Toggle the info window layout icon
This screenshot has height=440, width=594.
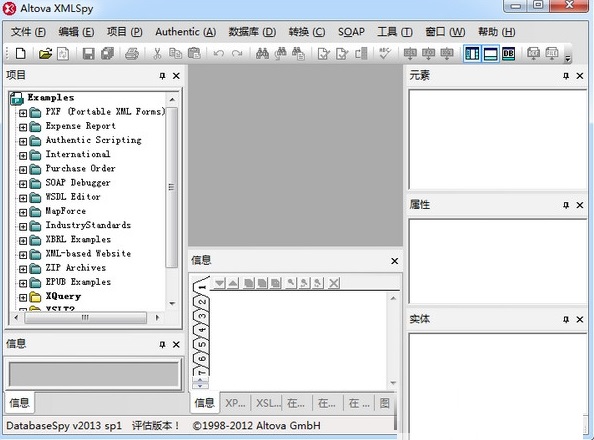[x=491, y=53]
